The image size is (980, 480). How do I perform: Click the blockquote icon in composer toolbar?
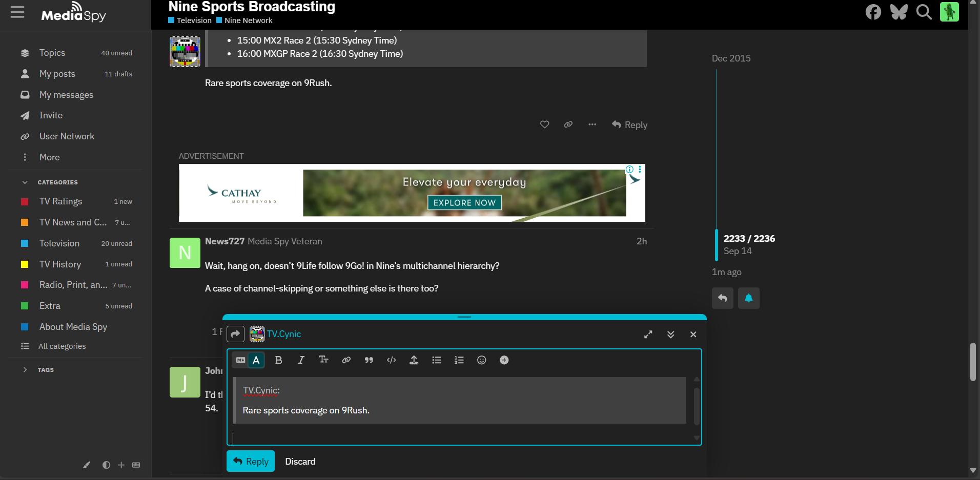click(x=369, y=360)
